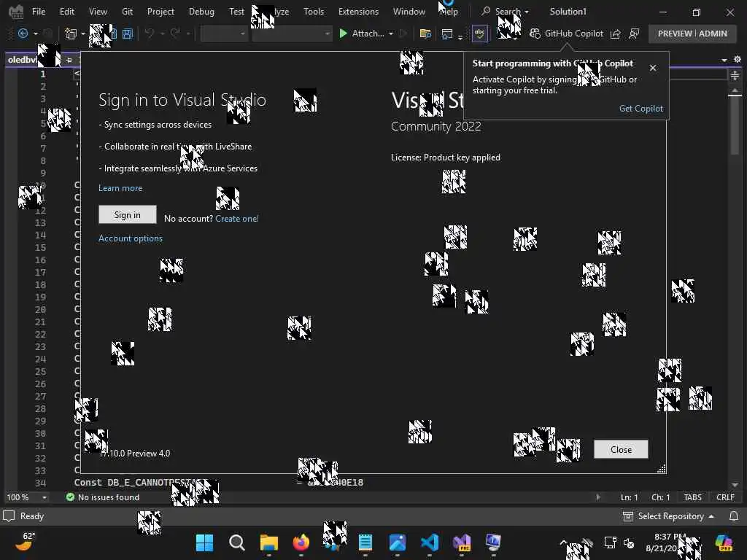Start debugging with green Attach play icon
Viewport: 747px width, 560px height.
[343, 34]
